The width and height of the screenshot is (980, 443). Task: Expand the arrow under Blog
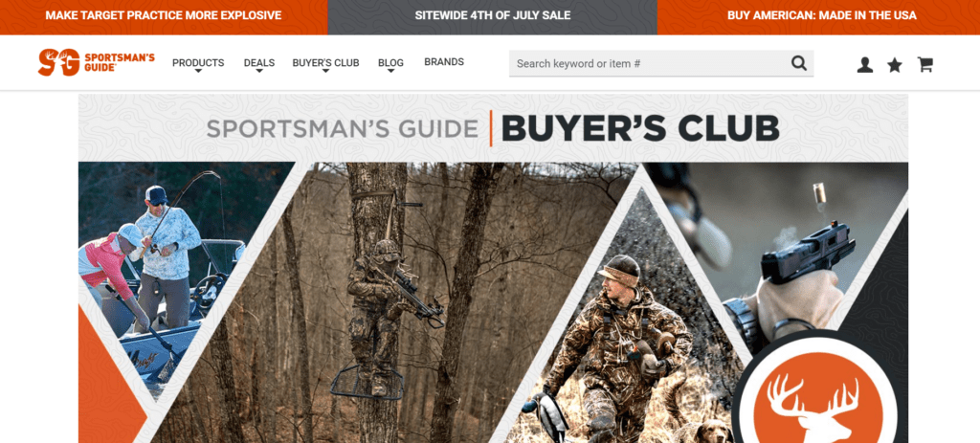[390, 71]
